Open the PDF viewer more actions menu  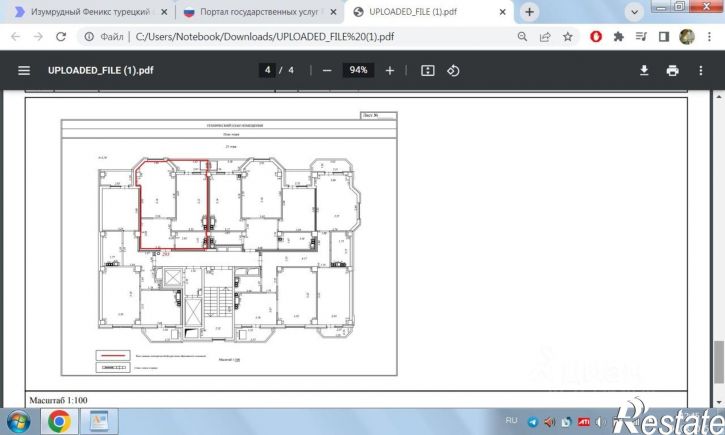coord(700,71)
